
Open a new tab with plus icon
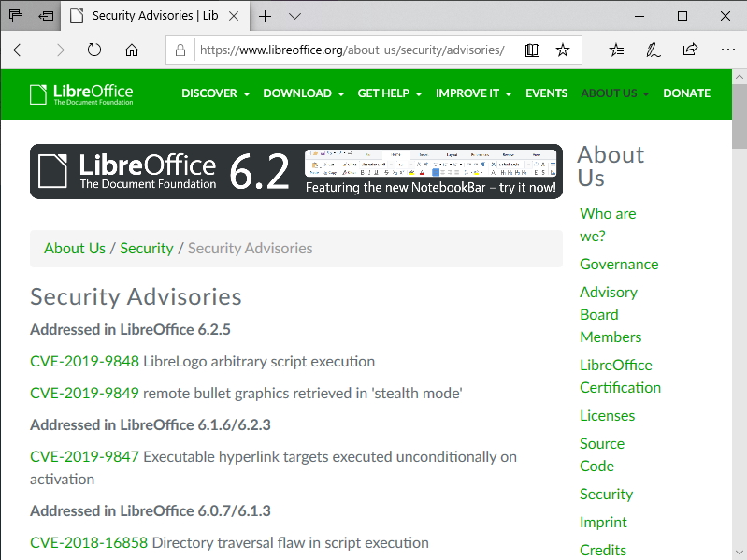click(265, 16)
